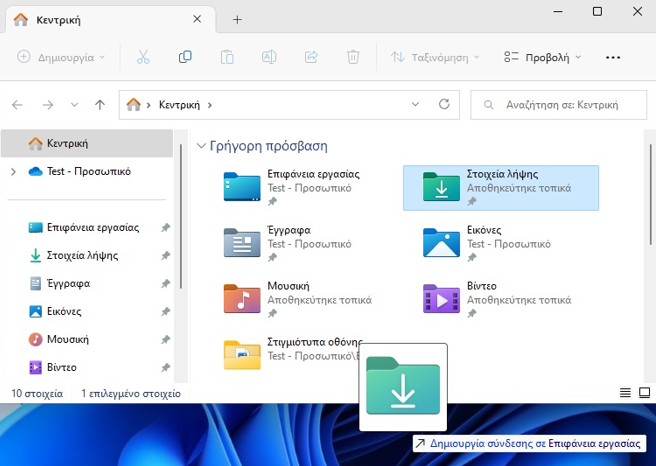Screen dimensions: 656x466
Task: Select Στοιχεία λήψης folder tile
Action: pos(501,188)
